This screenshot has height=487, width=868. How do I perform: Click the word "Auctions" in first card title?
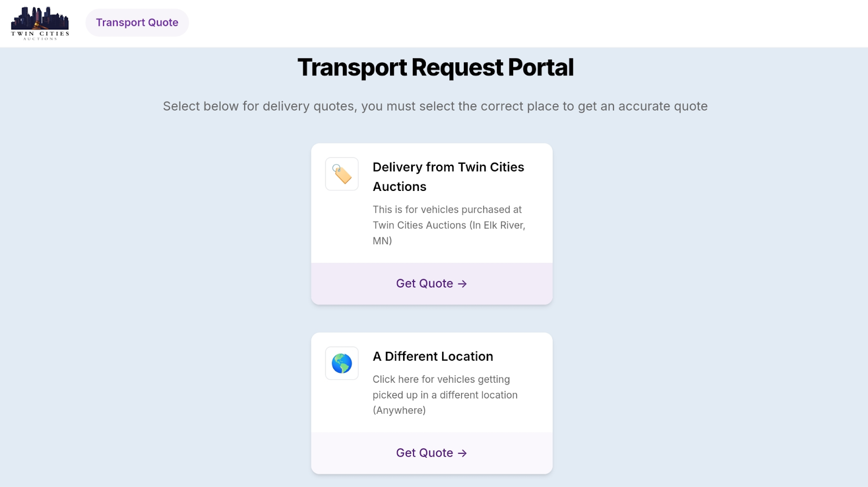[x=399, y=187]
